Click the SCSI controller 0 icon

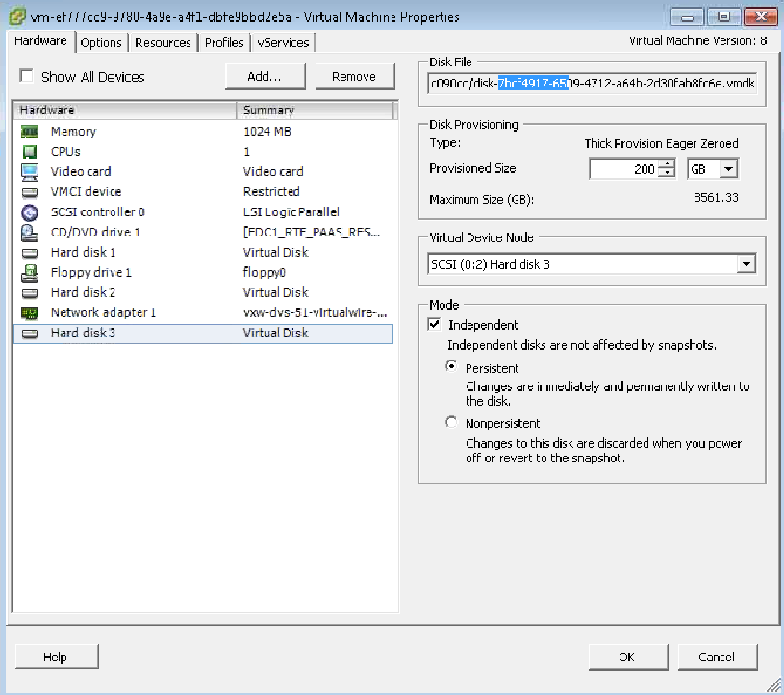(30, 212)
